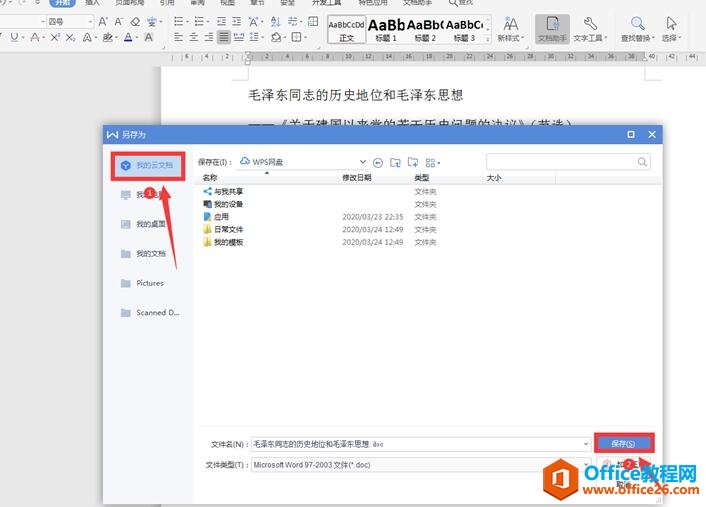This screenshot has height=507, width=706.
Task: Click the distributed alignment icon
Action: (x=239, y=37)
